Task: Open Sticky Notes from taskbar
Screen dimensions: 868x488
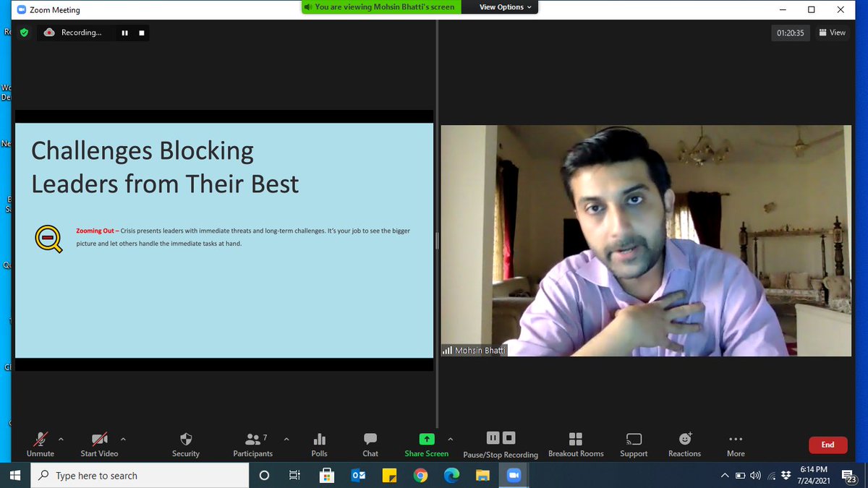Action: (x=389, y=476)
